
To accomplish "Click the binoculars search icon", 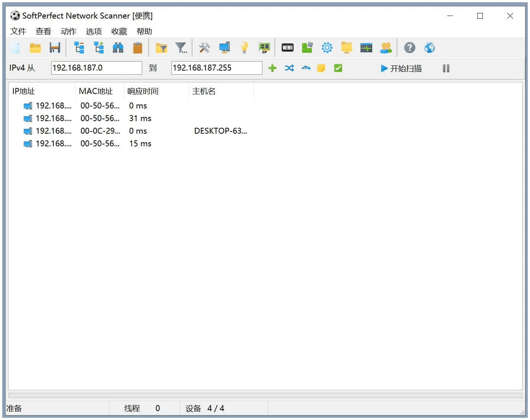I will (x=118, y=48).
